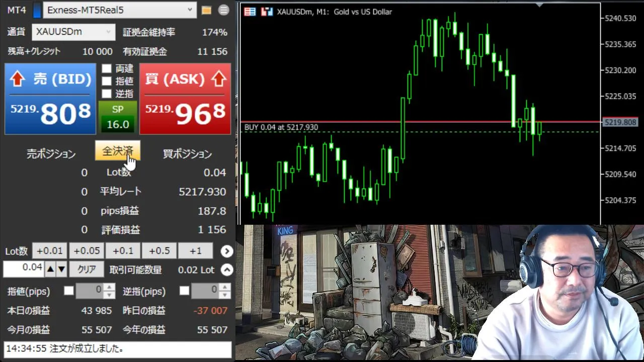The image size is (644, 362).
Task: Click the green SP 16.0 spread box
Action: [118, 118]
